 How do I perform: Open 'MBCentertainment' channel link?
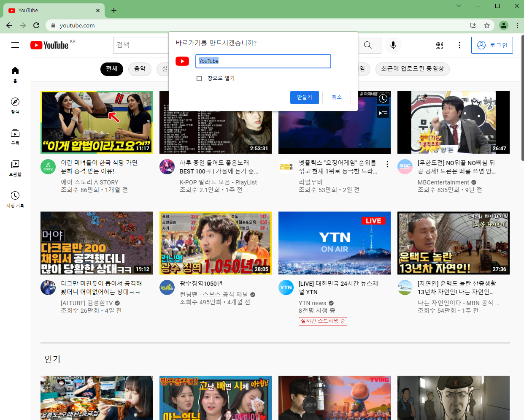[x=443, y=182]
